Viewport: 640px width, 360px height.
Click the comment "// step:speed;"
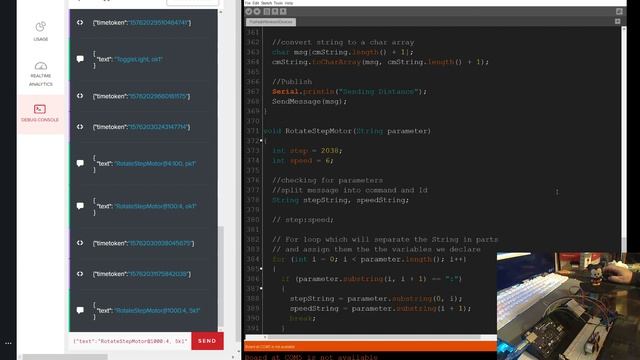pos(302,220)
